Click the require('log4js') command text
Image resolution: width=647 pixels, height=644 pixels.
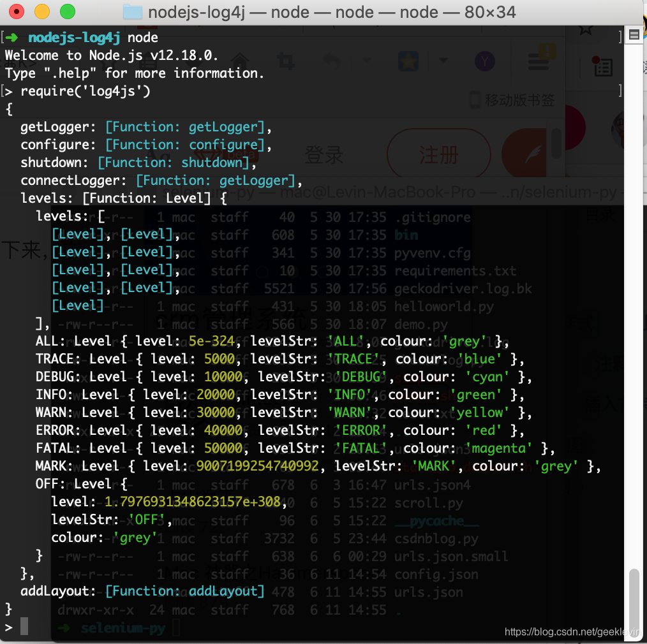coord(86,91)
